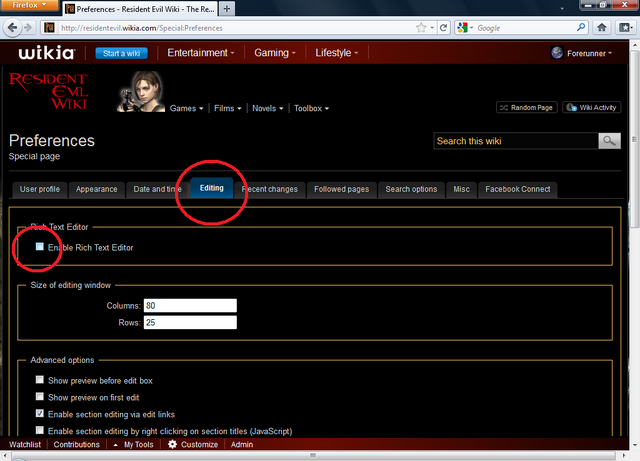Open the bookmarks toolbar button icon

[625, 28]
